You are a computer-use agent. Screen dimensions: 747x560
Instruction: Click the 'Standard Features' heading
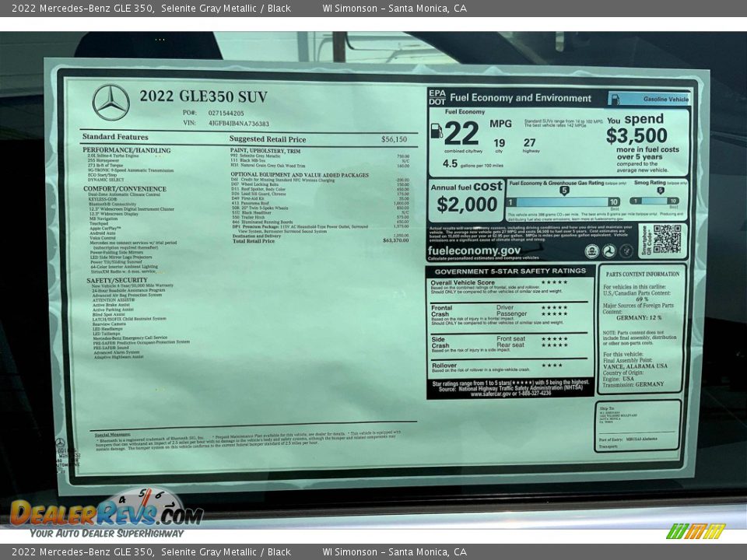pyautogui.click(x=115, y=137)
